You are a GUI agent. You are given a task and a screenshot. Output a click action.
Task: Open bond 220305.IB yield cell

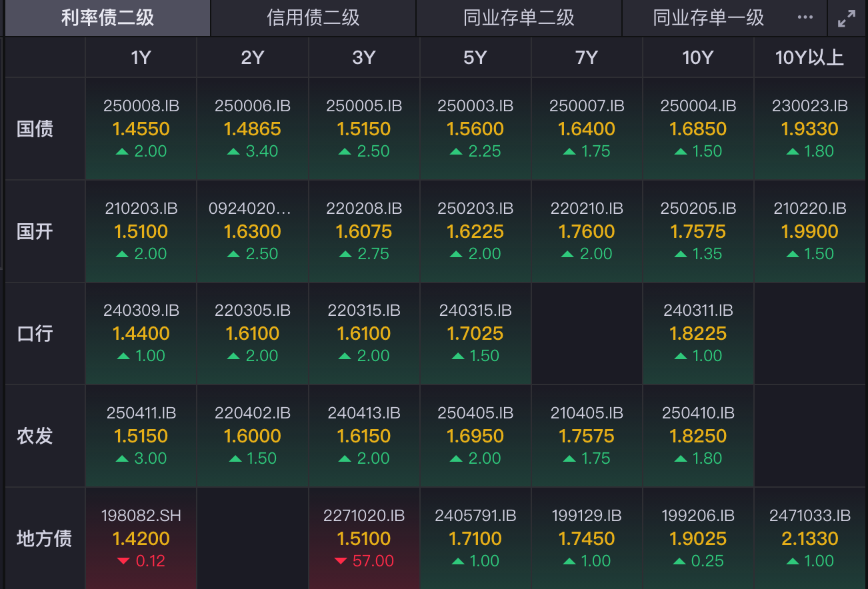click(253, 333)
